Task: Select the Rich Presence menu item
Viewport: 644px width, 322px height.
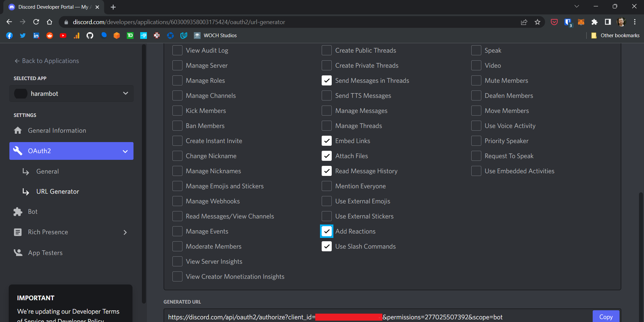Action: 48,232
